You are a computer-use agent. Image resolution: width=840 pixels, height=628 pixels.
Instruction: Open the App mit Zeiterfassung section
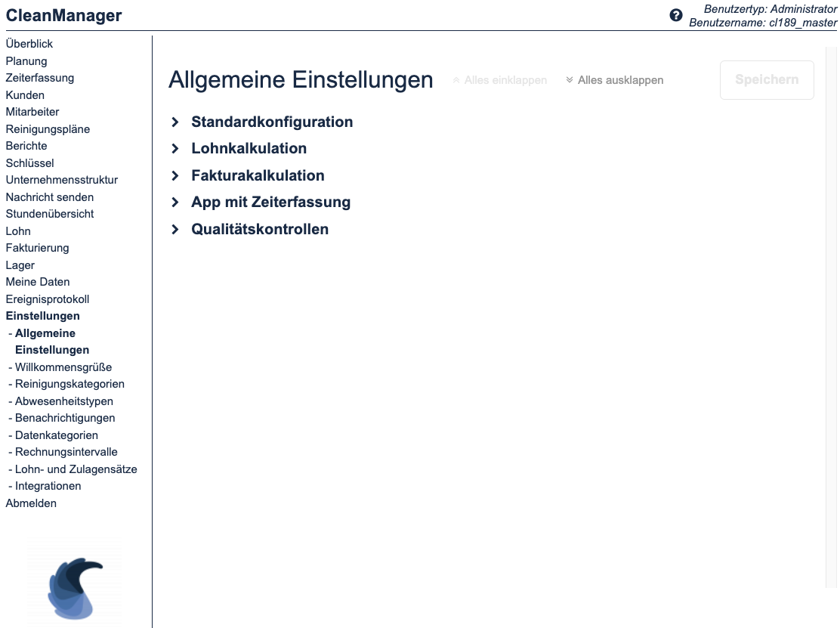[x=270, y=202]
